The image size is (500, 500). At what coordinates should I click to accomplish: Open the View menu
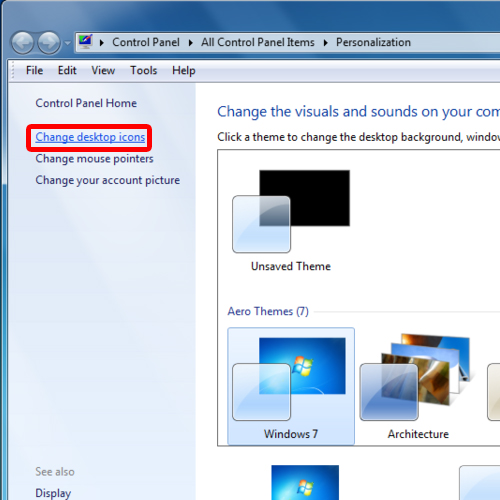tap(103, 70)
